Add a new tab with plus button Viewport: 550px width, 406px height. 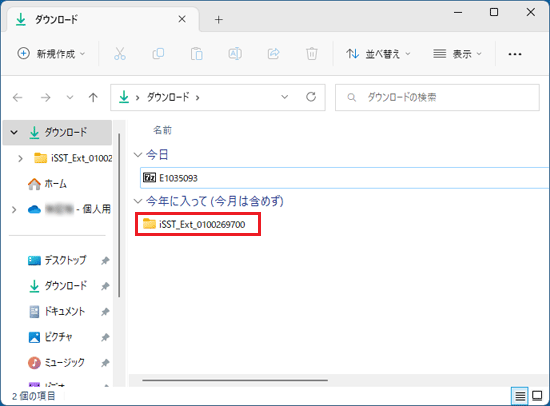(x=219, y=20)
